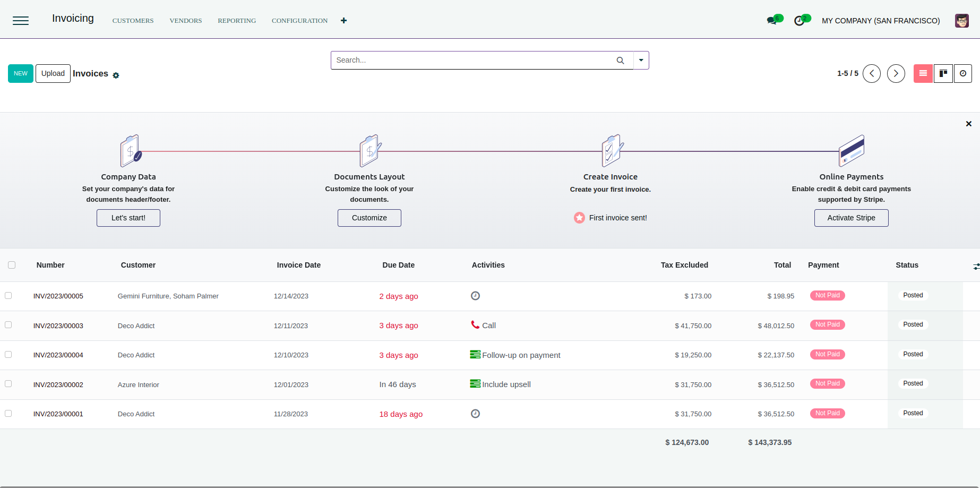Screen dimensions: 980x488
Task: Open the company switcher My Company (San Francisco)
Action: 881,21
